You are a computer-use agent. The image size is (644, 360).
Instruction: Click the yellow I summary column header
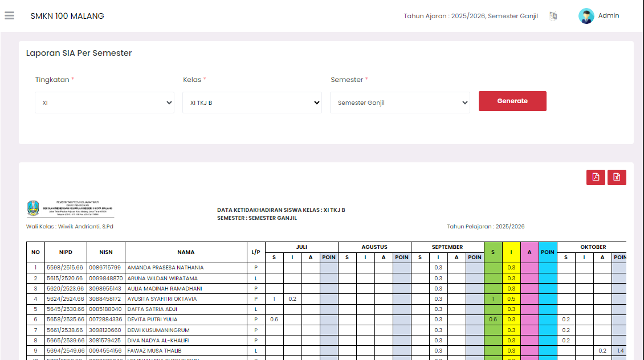[511, 252]
